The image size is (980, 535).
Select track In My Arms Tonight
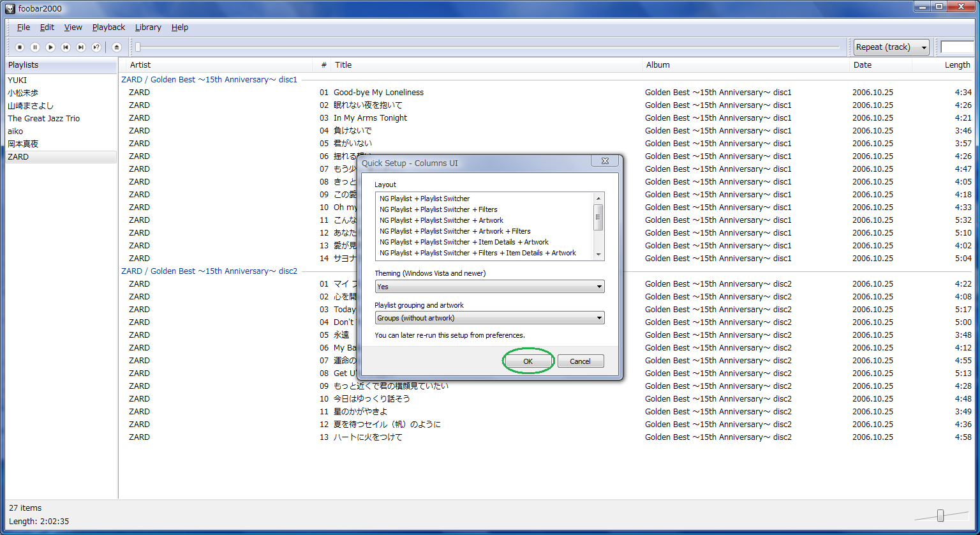(547, 118)
